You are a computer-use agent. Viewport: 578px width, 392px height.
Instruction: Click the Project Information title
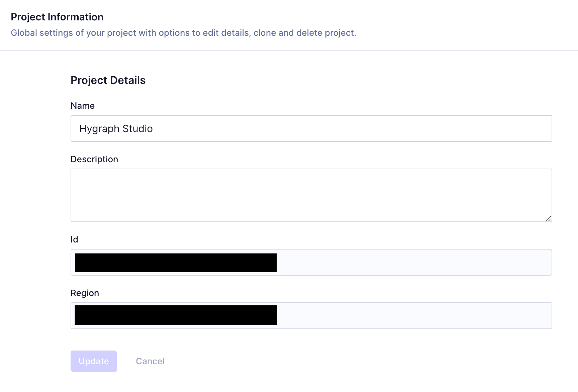[57, 16]
